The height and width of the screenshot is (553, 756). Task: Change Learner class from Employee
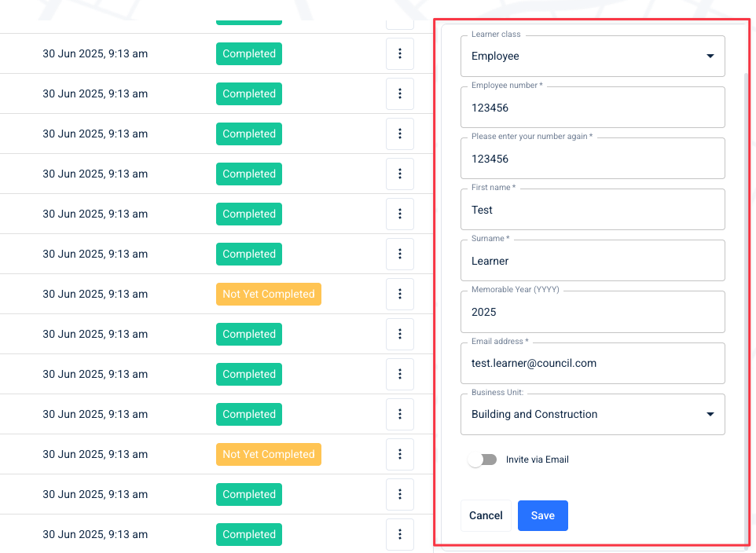[x=710, y=56]
